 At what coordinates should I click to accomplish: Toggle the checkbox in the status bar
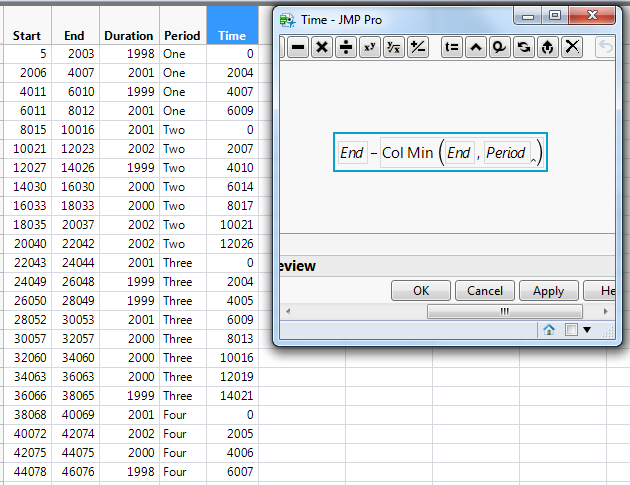pyautogui.click(x=570, y=329)
